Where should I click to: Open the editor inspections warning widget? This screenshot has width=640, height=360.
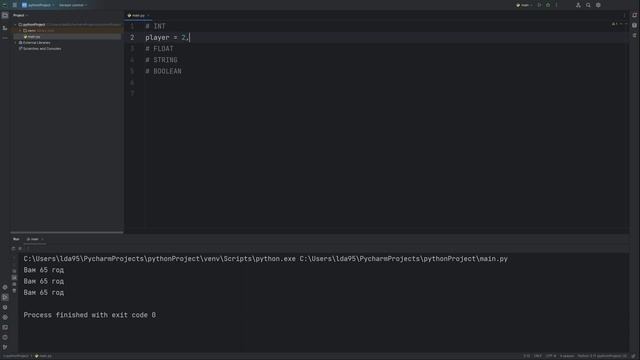click(x=615, y=24)
